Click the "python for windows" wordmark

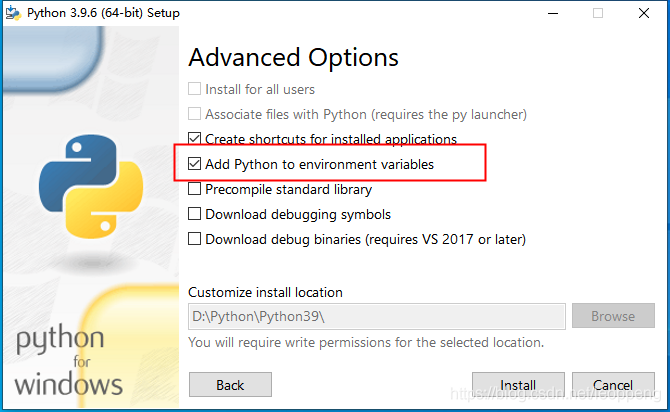[68, 358]
